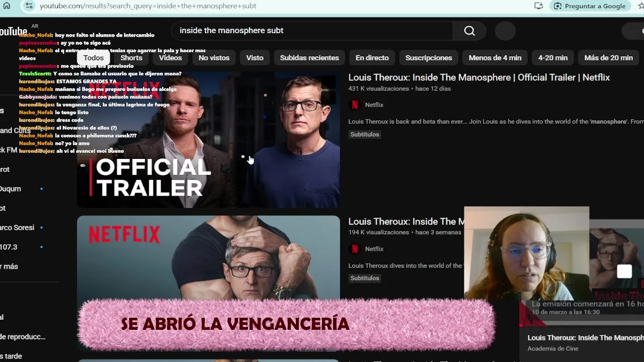Click '194 K visualizaciones' metadata text

pos(378,232)
